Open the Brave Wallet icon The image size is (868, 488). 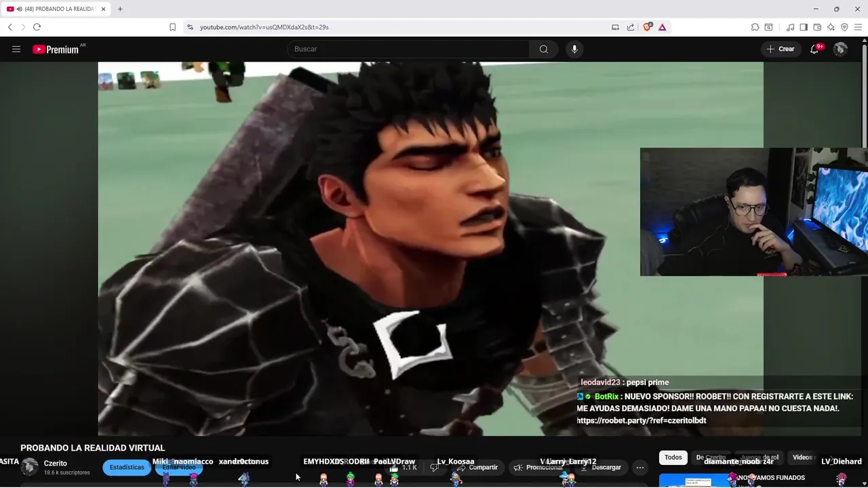click(817, 27)
